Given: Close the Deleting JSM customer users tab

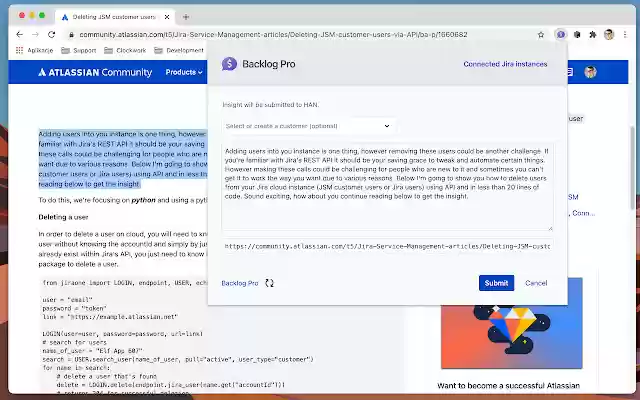Looking at the screenshot, I should click(167, 17).
